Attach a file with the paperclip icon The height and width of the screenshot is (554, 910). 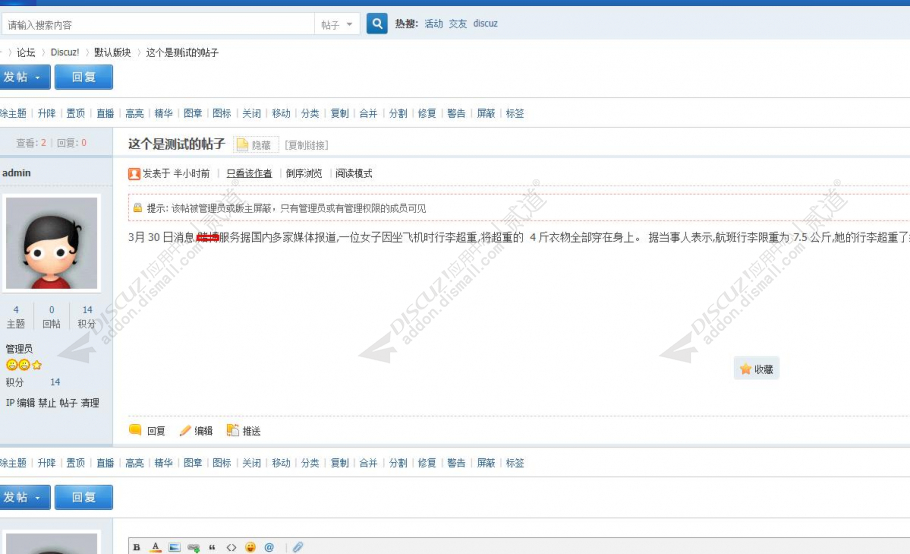298,547
